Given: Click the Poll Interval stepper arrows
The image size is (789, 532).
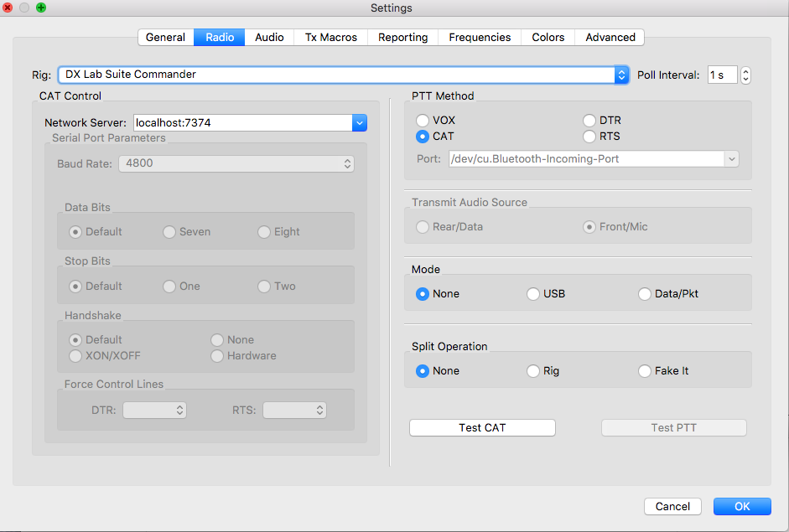Looking at the screenshot, I should tap(745, 75).
